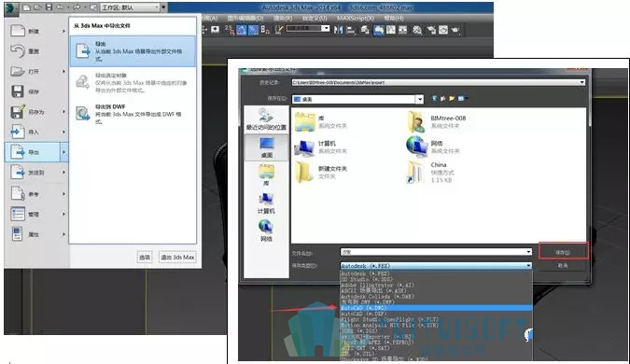
Task: Toggle 2.5D snaps icon in main toolbar
Action: point(230,30)
